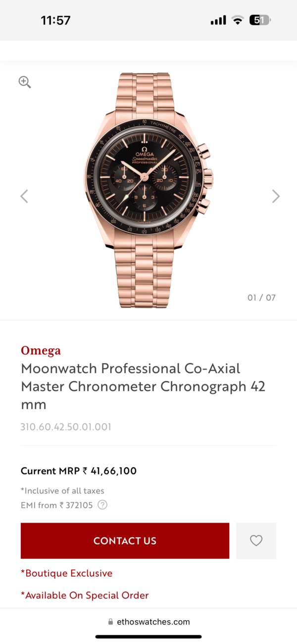
Task: Go back to the previous watch image
Action: pos(24,196)
